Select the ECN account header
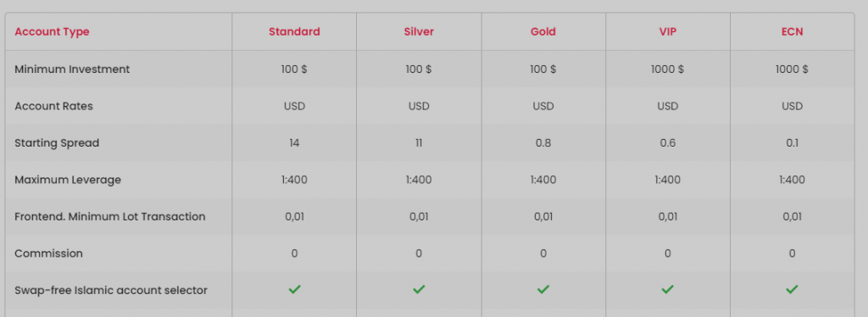868x317 pixels. point(793,31)
